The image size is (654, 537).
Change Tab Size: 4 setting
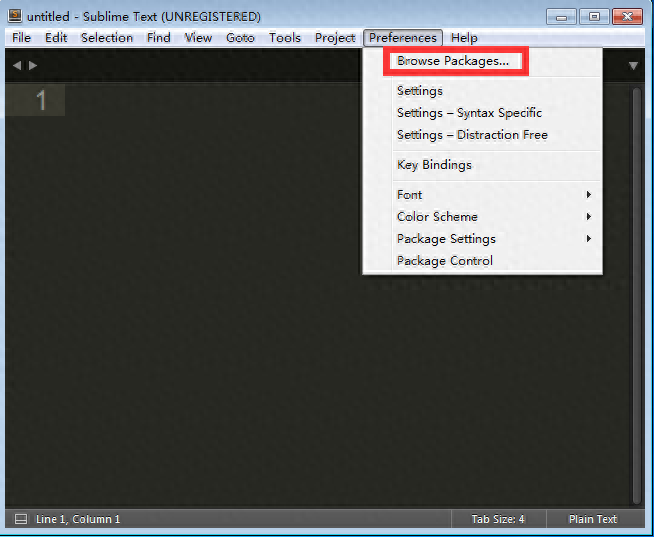tap(498, 519)
